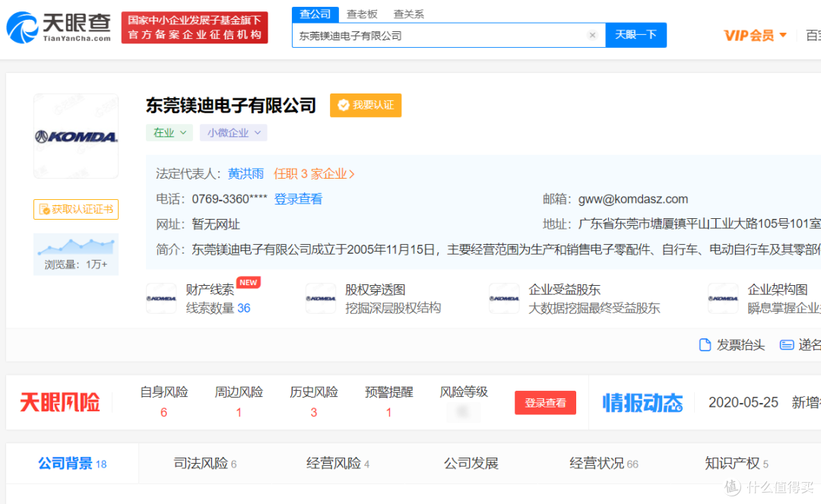This screenshot has height=504, width=821.
Task: Click the 简介 company description text
Action: click(506, 249)
